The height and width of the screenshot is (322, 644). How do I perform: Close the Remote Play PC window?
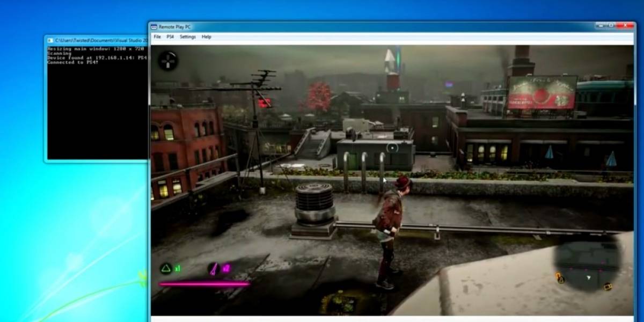coord(625,26)
